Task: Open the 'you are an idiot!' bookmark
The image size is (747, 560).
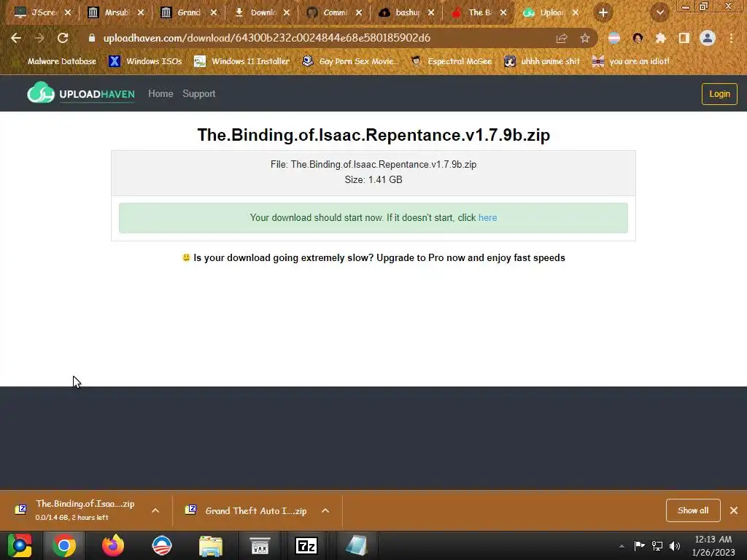Action: 631,61
